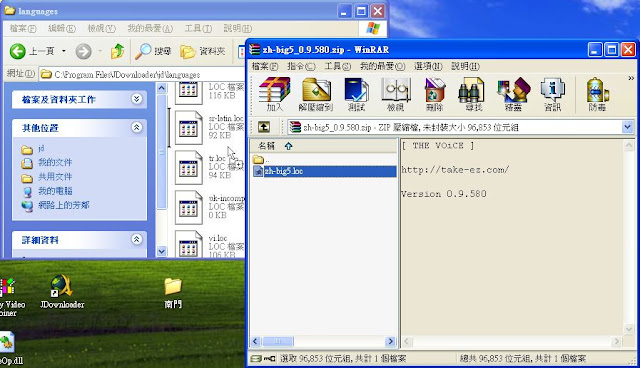Minimize the WinRAR window
The width and height of the screenshot is (640, 368).
click(x=595, y=50)
